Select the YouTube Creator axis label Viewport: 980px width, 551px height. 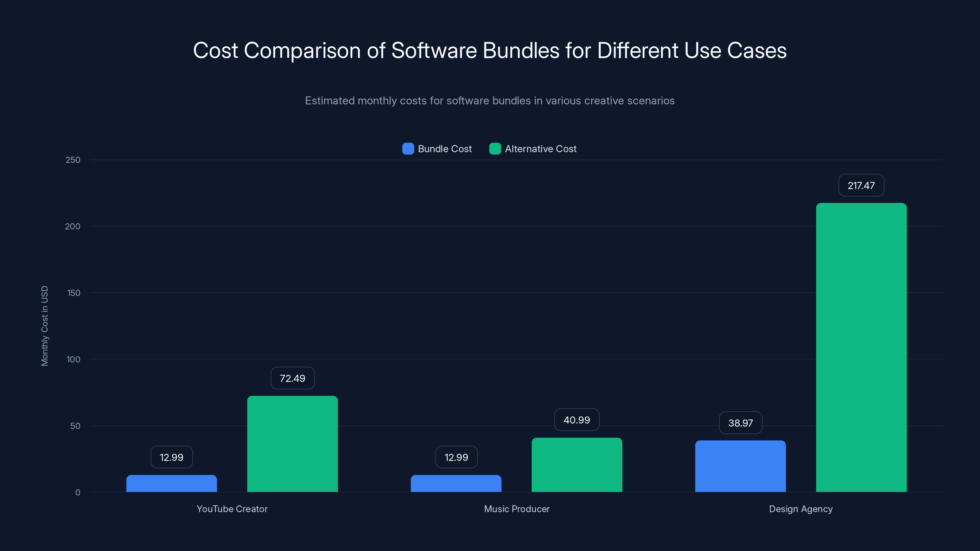tap(232, 509)
